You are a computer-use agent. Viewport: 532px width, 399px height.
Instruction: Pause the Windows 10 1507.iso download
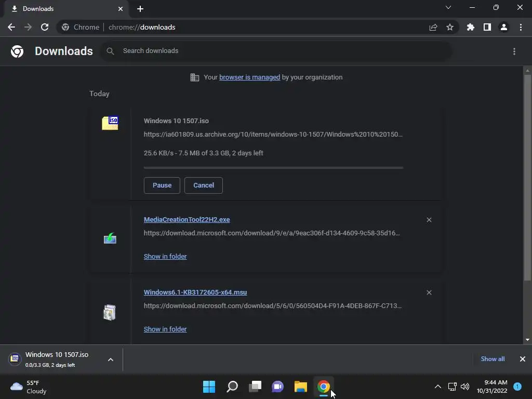[x=162, y=185]
